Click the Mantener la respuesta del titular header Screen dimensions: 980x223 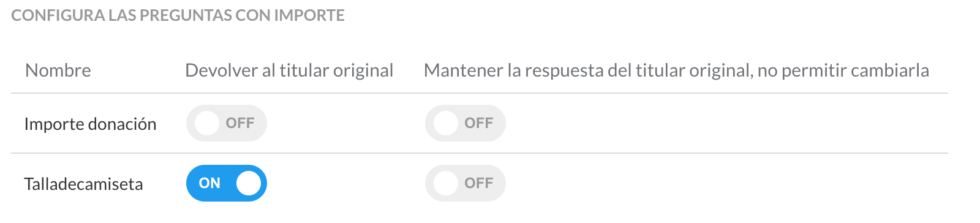(676, 70)
